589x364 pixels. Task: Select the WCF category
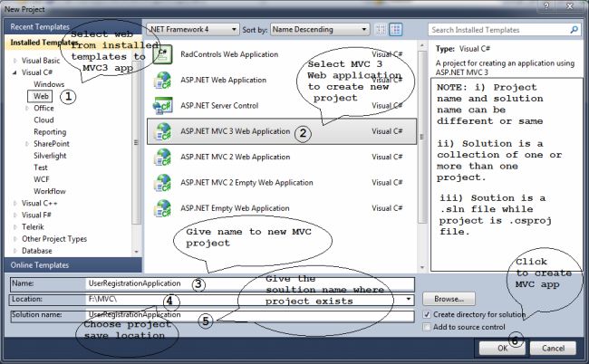[42, 179]
